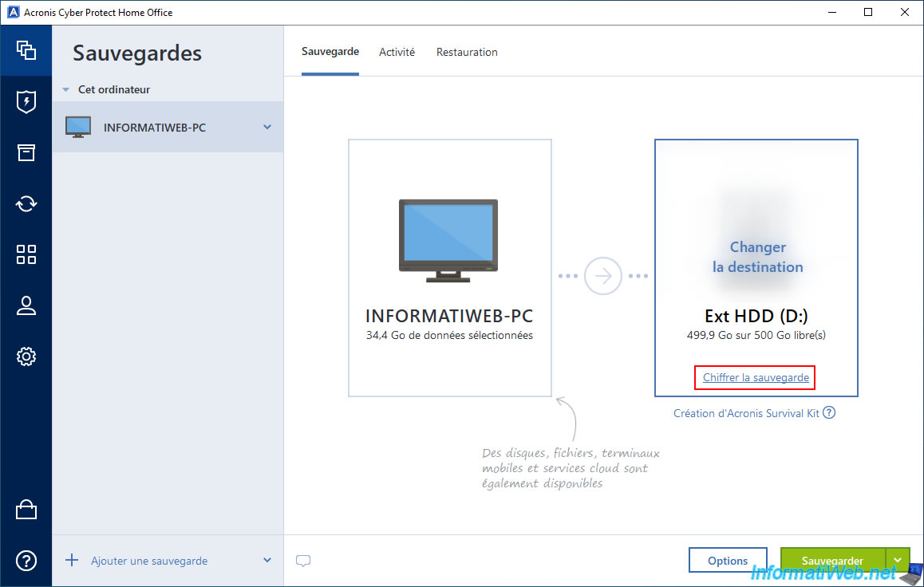Open the Archive box icon in sidebar

click(x=26, y=152)
